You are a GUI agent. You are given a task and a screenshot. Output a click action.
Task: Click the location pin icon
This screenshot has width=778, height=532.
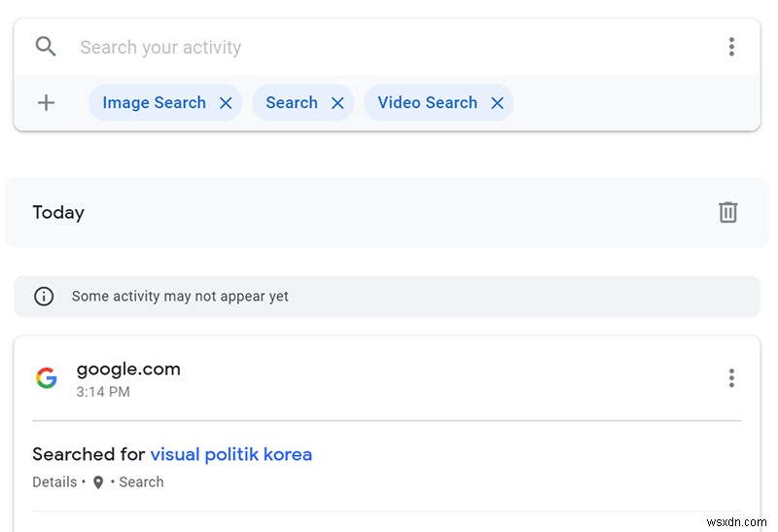(98, 482)
